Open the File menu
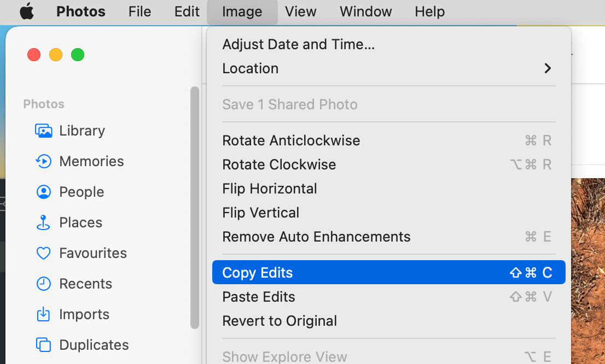The height and width of the screenshot is (364, 605). point(139,11)
